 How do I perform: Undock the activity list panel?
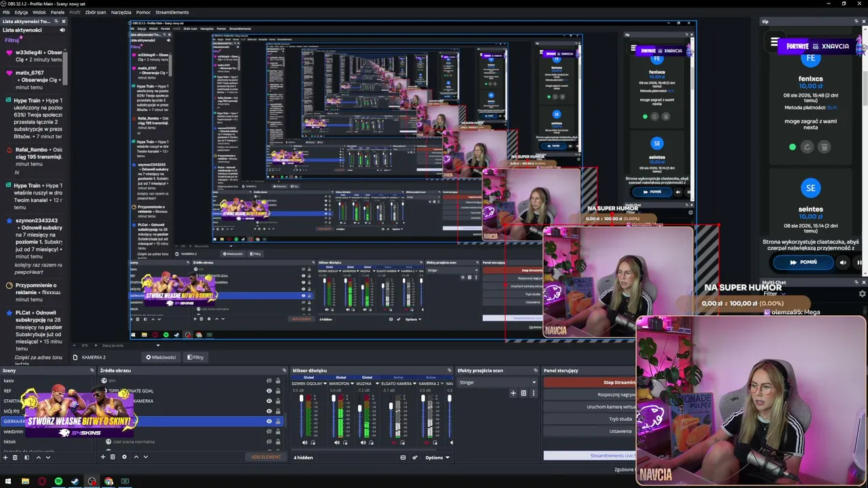(56, 21)
